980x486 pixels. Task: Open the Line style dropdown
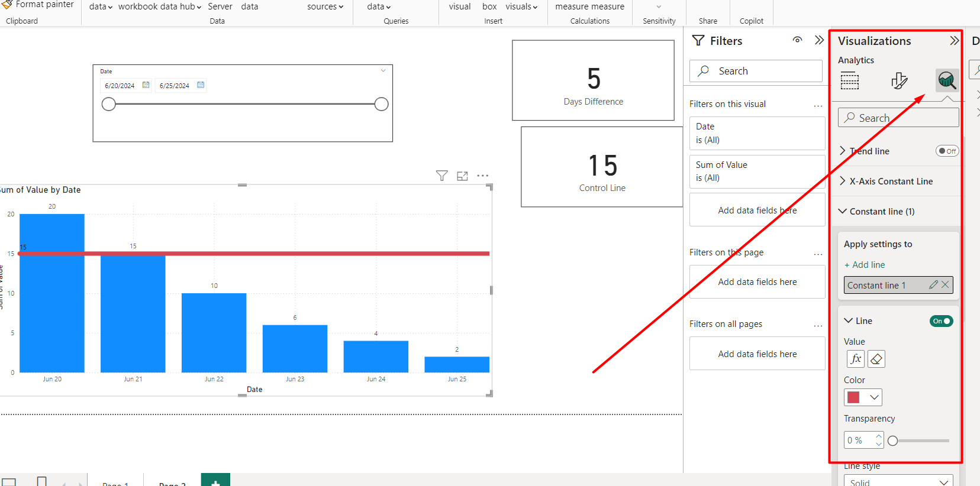(x=898, y=481)
